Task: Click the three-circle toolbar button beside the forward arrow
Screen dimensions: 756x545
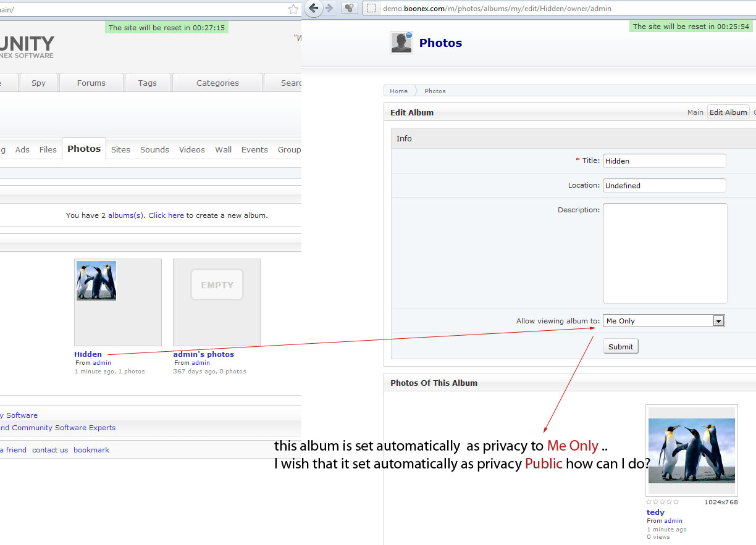Action: (x=349, y=8)
